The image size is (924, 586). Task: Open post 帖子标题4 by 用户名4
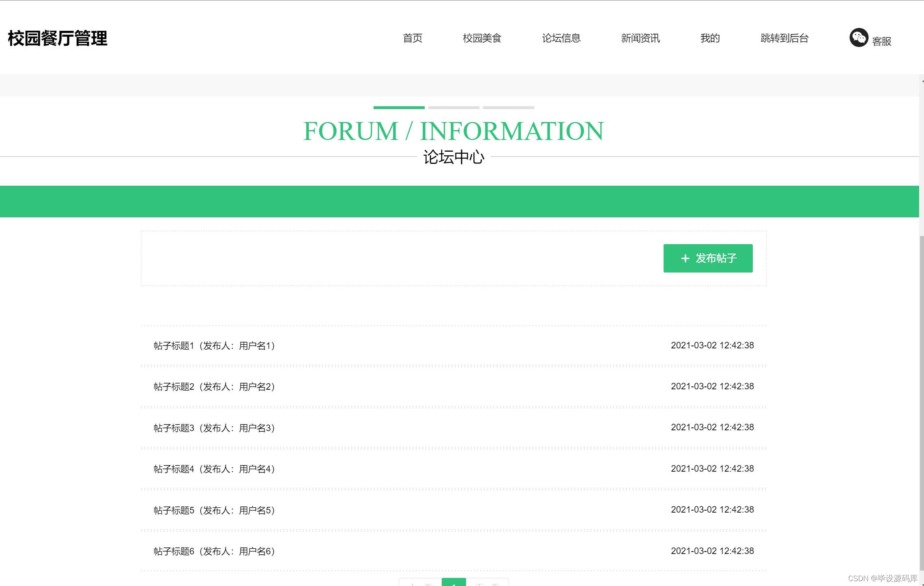tap(214, 469)
